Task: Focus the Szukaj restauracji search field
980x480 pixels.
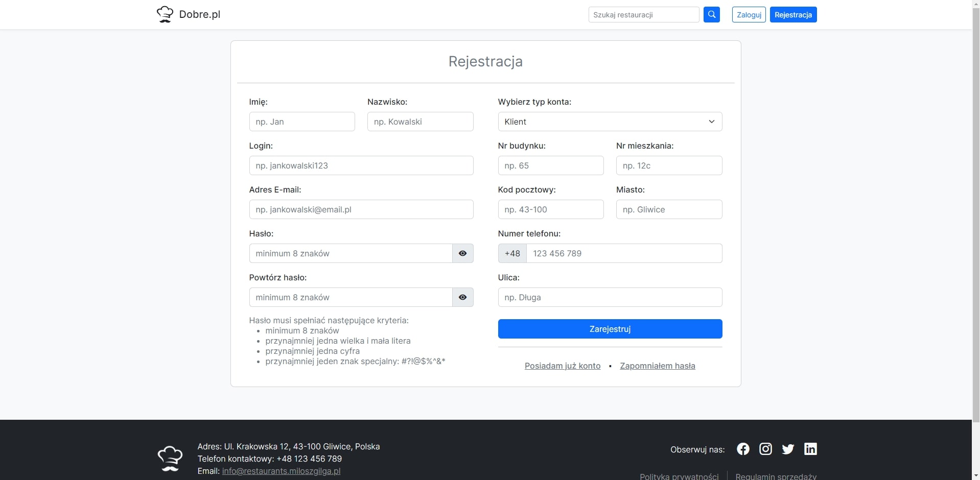Action: pos(644,15)
